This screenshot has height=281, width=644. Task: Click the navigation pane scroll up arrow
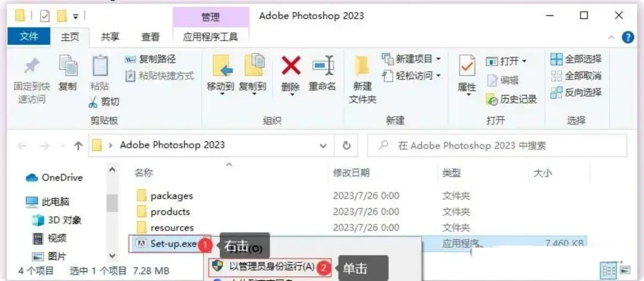[x=112, y=168]
